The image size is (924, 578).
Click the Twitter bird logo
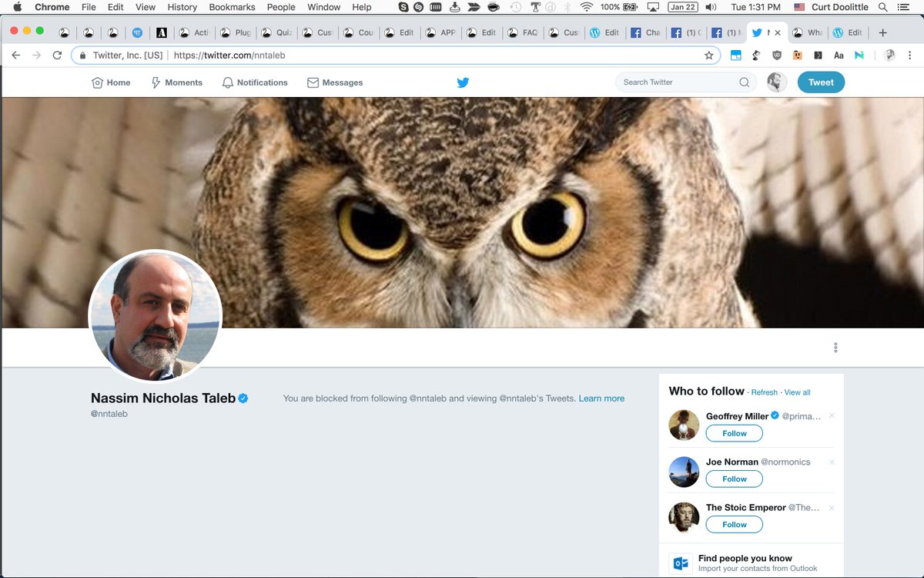point(462,82)
